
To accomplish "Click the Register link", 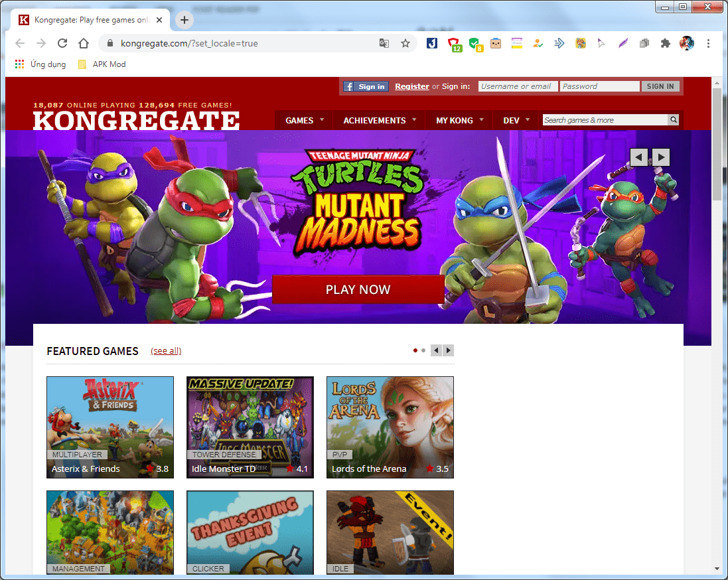I will tap(412, 86).
